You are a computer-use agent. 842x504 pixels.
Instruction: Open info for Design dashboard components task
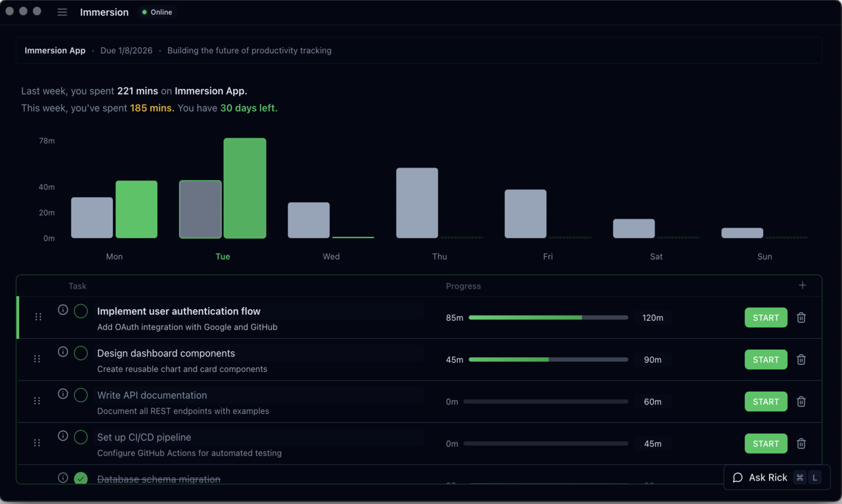(x=63, y=352)
